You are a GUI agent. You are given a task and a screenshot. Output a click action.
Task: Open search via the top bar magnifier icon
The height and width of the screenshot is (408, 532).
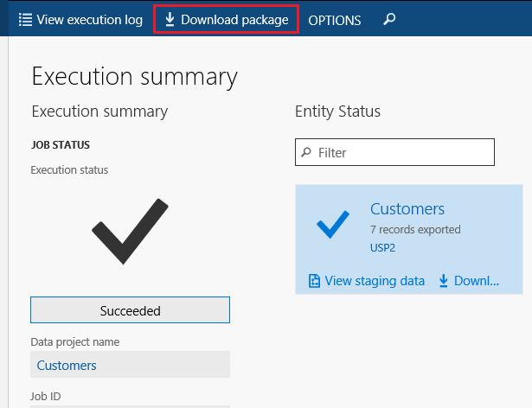coord(389,19)
